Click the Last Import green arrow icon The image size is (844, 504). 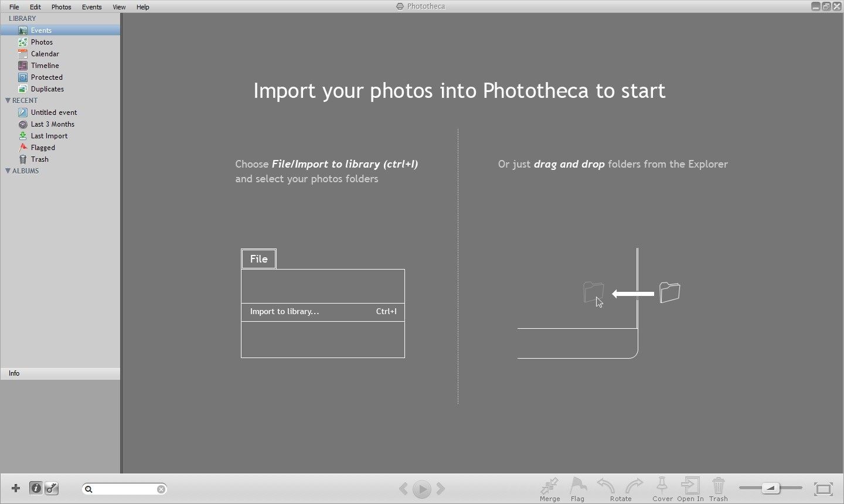23,136
